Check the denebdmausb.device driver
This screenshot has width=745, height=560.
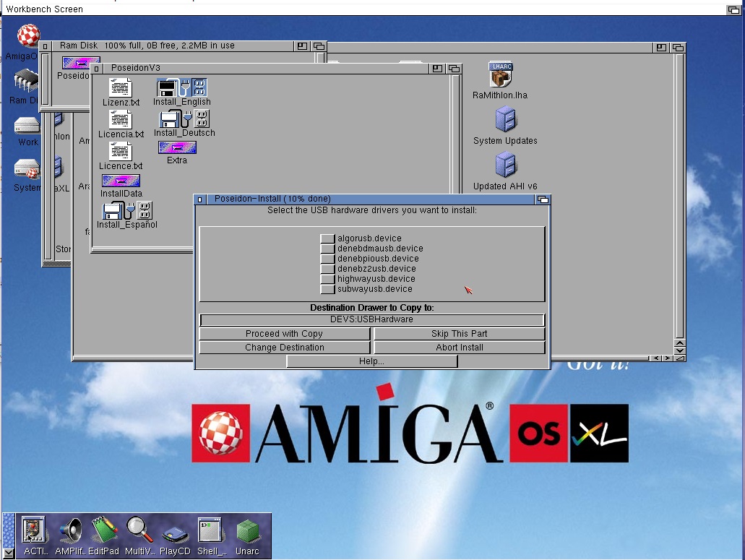pos(327,249)
